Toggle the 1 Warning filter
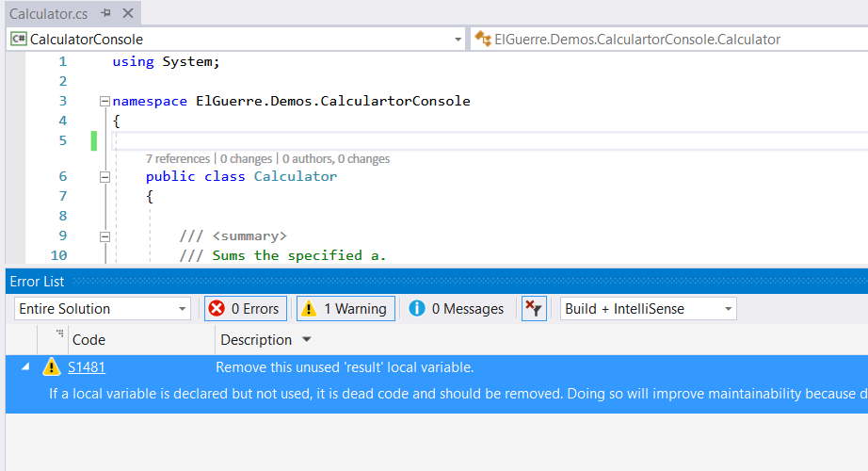The width and height of the screenshot is (868, 471). pos(345,309)
